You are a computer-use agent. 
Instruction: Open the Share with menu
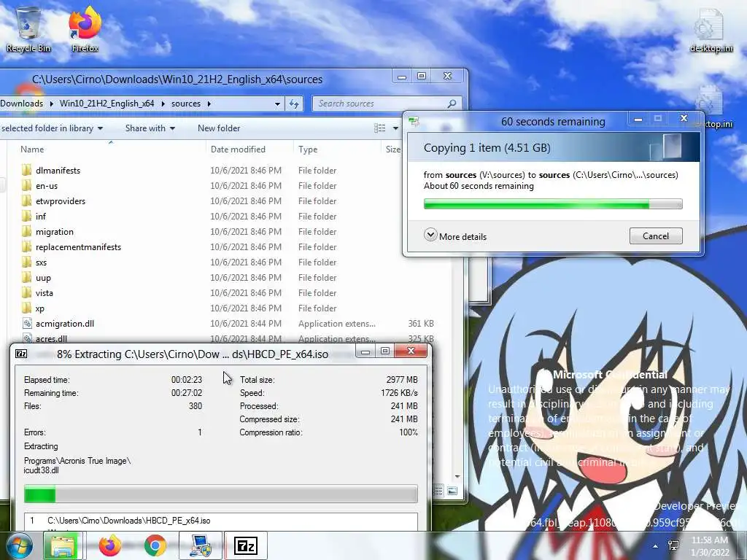coord(150,128)
